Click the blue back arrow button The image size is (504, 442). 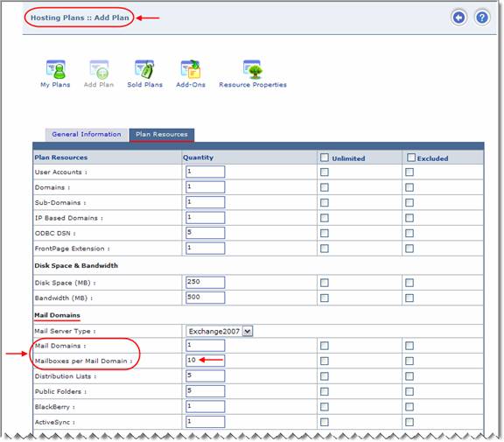[458, 18]
